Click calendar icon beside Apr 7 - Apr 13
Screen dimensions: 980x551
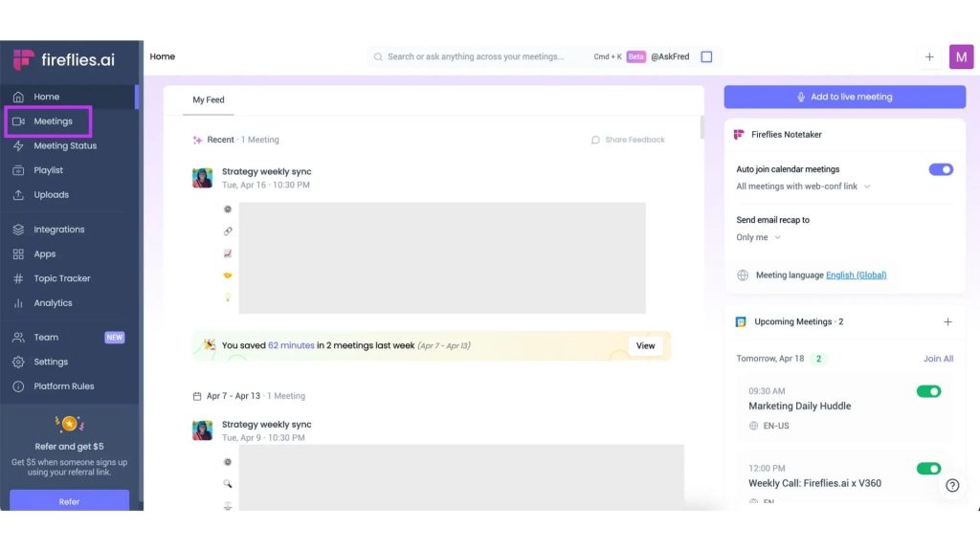[x=197, y=396]
